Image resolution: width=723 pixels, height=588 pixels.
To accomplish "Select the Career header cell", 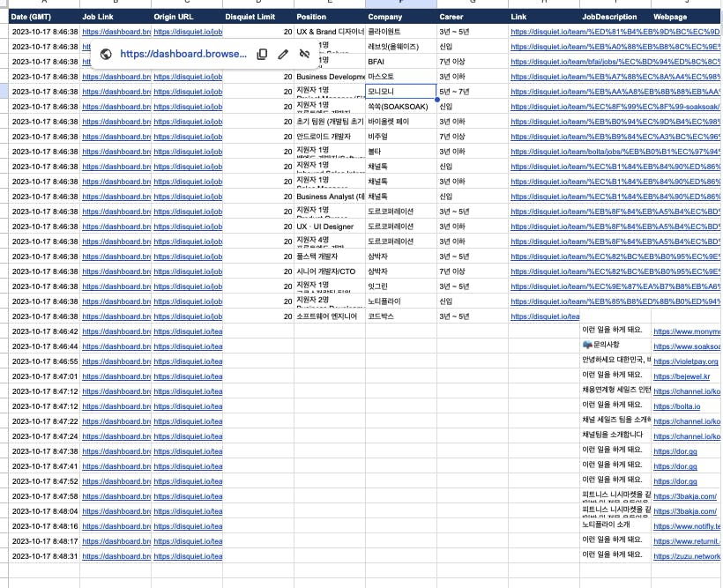I will [x=473, y=17].
